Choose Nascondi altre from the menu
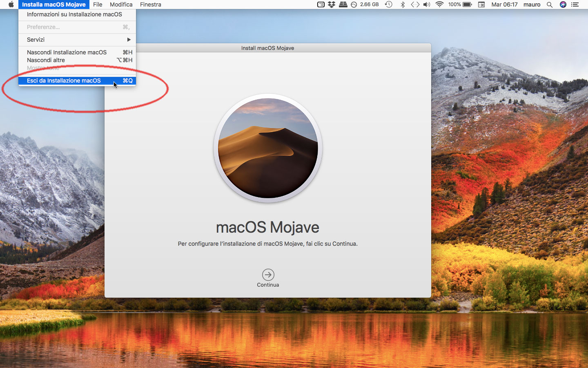Viewport: 588px width, 368px height. pyautogui.click(x=77, y=60)
